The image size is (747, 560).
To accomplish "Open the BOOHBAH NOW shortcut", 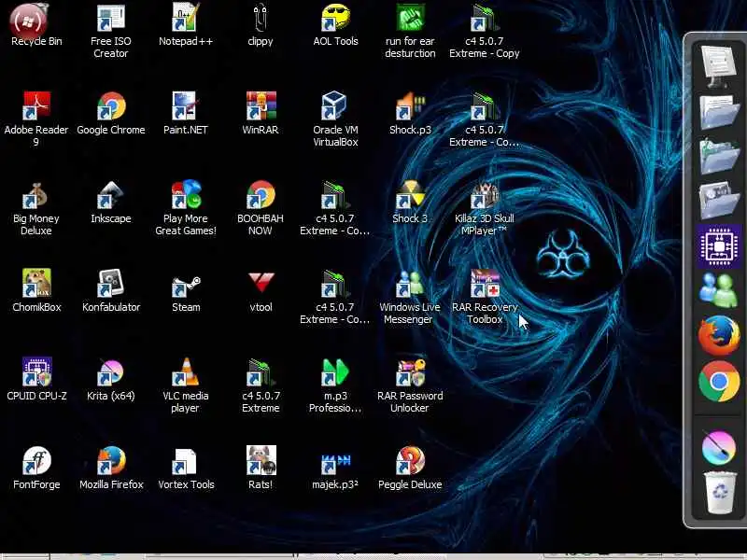I will point(261,195).
